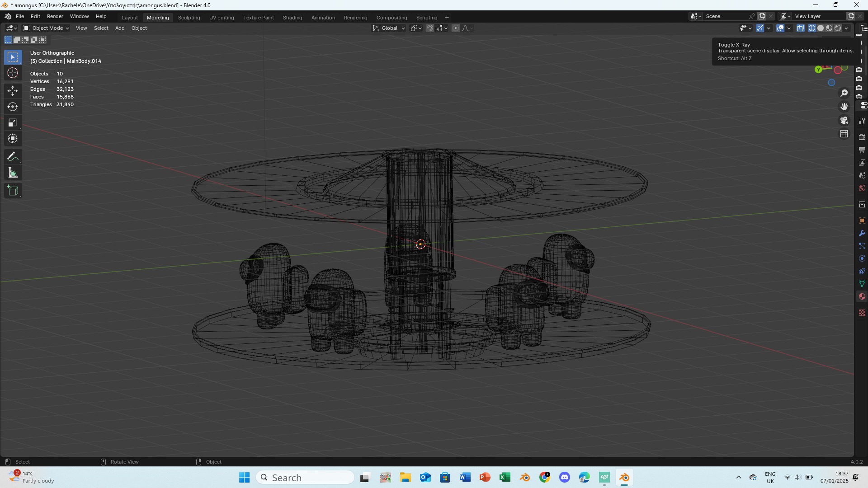Open the Object properties tab
868x488 pixels.
point(862,221)
